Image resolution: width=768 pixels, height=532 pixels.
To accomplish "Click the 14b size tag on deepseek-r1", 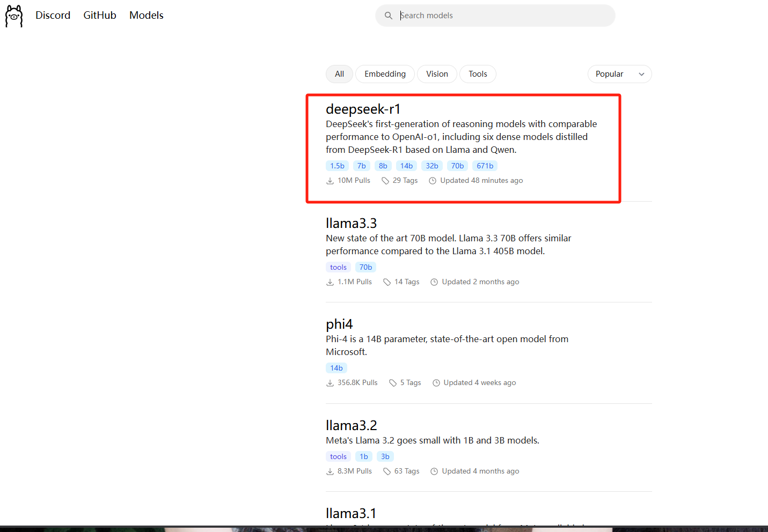I will (407, 166).
